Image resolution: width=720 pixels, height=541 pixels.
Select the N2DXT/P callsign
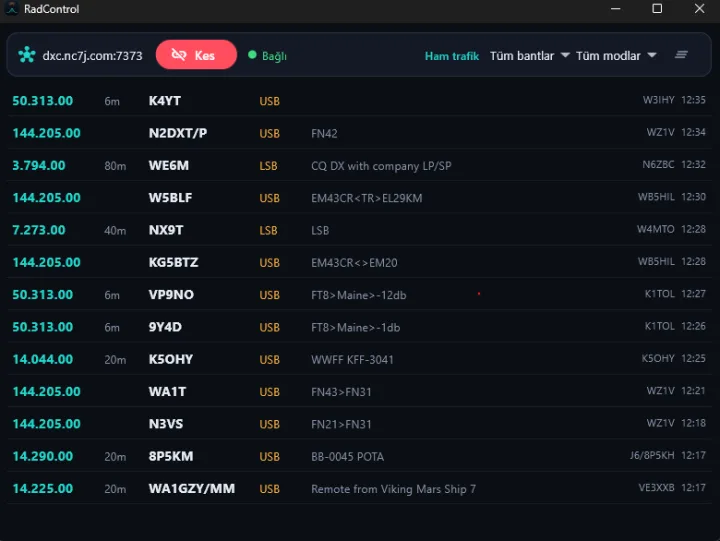click(x=178, y=133)
